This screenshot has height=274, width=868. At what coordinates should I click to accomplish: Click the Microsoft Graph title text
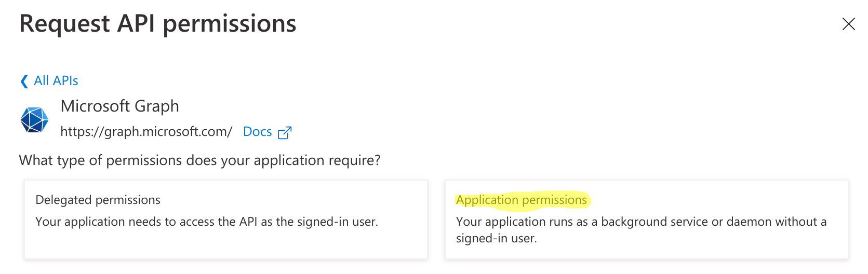pyautogui.click(x=119, y=106)
